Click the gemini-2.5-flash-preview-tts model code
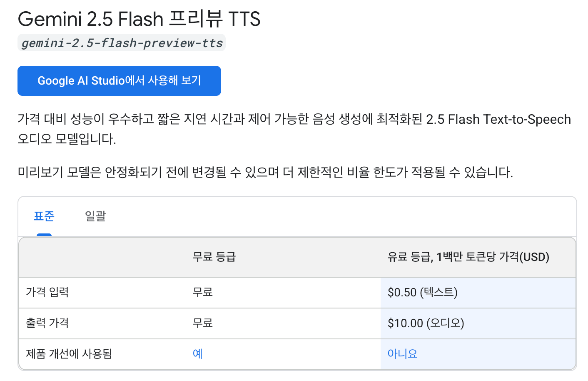588x381 pixels. click(x=122, y=43)
